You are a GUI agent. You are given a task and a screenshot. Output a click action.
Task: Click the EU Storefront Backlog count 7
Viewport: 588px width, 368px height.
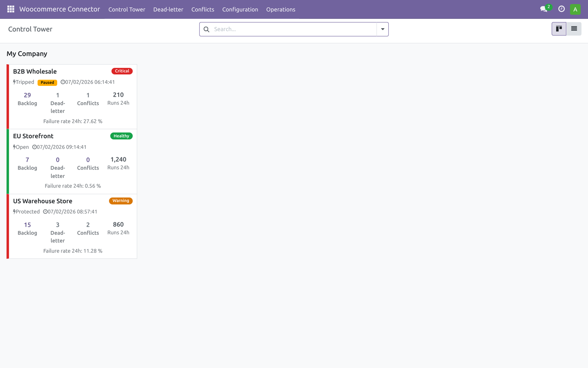(x=27, y=160)
